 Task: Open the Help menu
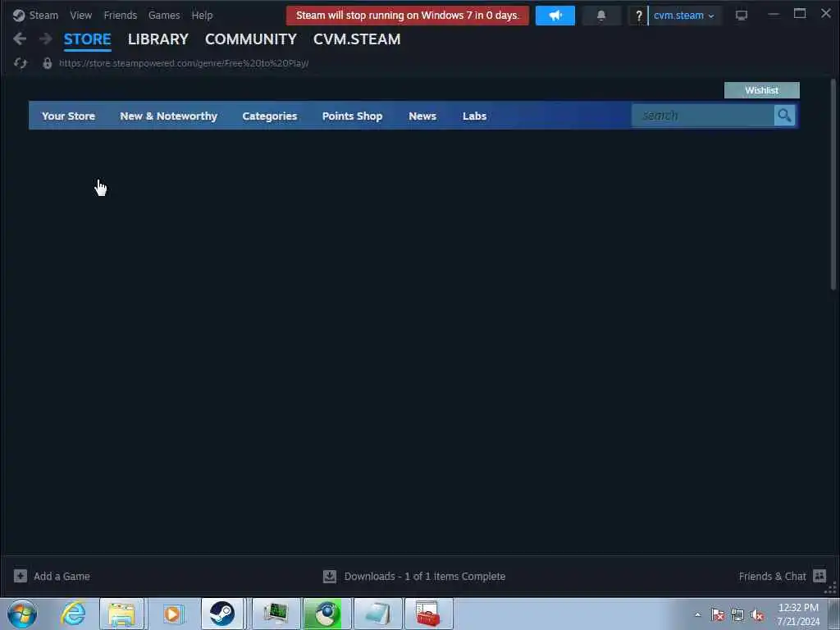[x=202, y=16]
